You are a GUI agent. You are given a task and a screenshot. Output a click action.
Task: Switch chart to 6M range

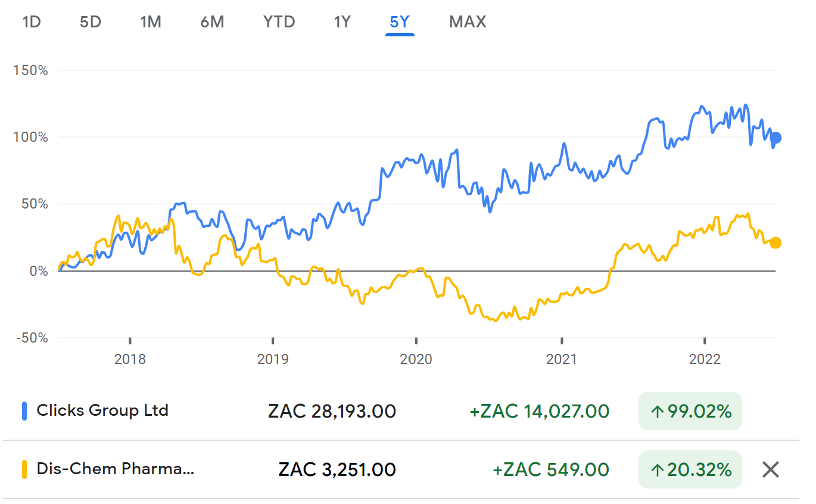click(212, 22)
